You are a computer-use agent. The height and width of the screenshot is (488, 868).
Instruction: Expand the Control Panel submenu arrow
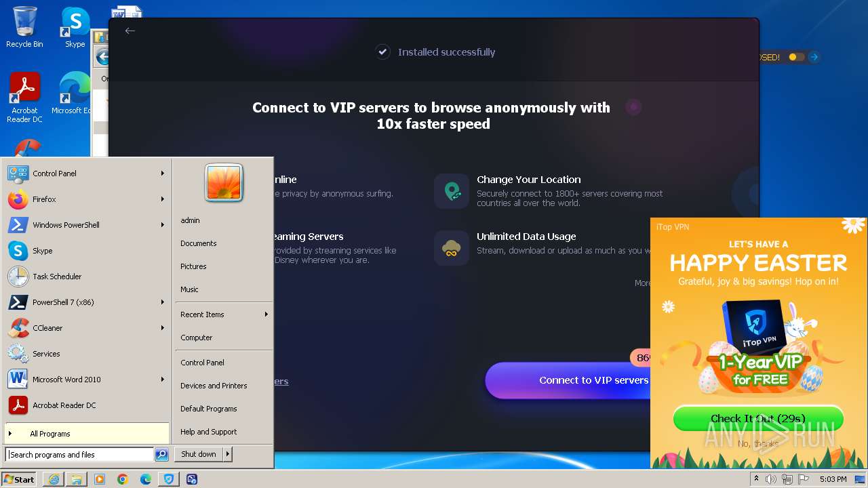(163, 174)
